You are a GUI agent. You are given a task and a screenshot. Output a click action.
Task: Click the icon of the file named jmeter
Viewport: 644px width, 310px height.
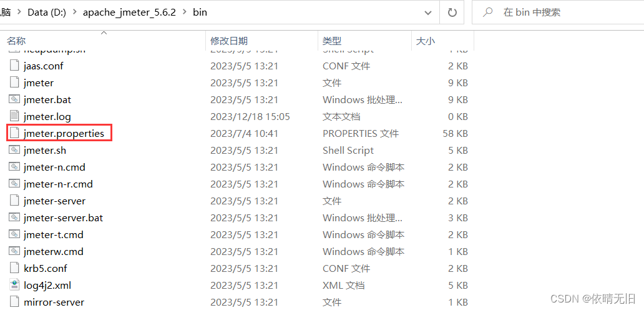pos(14,82)
